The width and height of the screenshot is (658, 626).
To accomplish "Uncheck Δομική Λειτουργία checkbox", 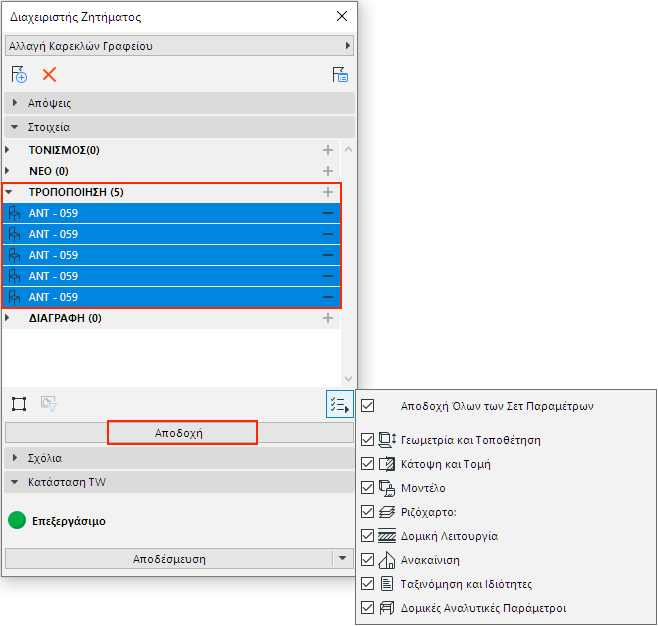I will pyautogui.click(x=368, y=536).
